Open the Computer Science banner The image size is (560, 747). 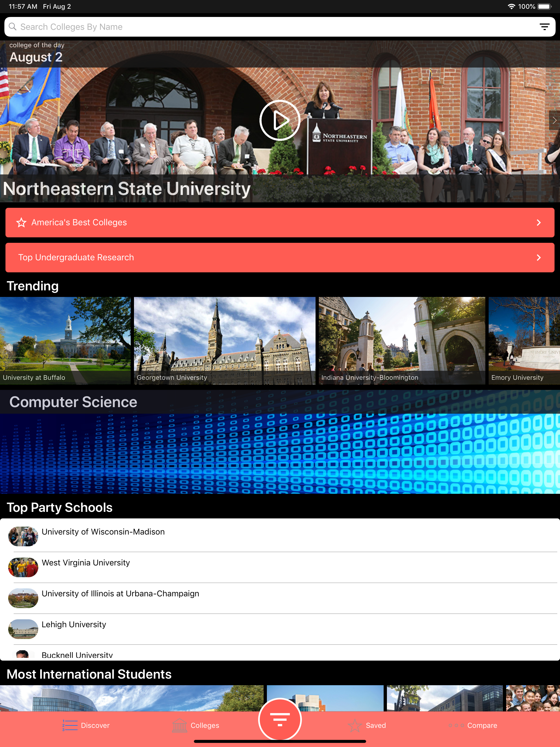point(280,442)
